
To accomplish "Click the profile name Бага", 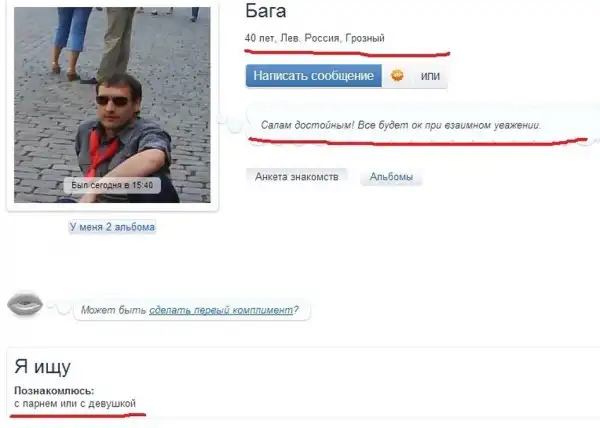I will pos(266,12).
